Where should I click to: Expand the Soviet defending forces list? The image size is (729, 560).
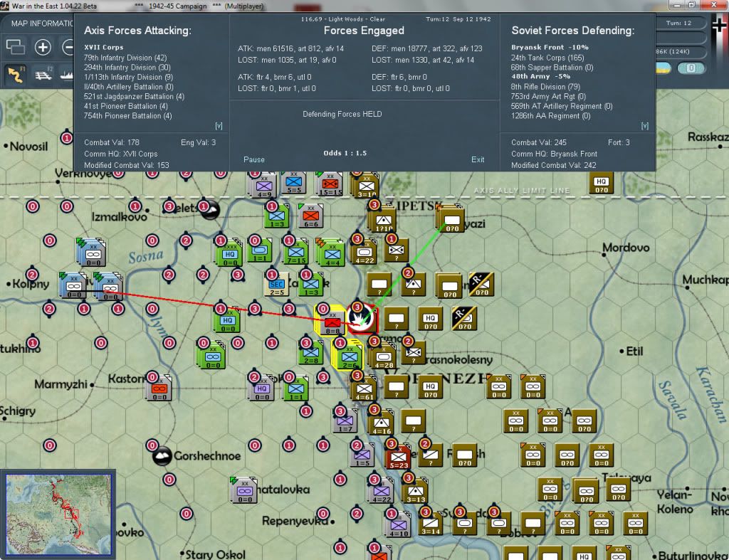coord(644,125)
